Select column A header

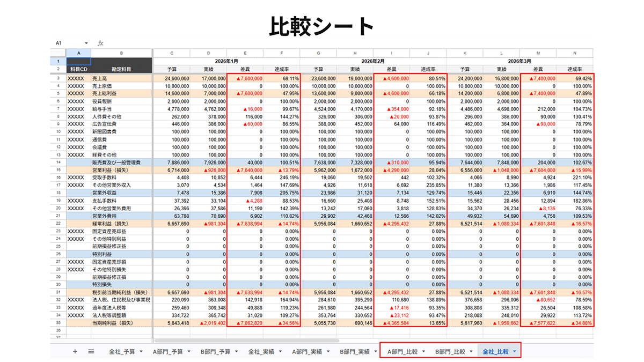point(78,53)
